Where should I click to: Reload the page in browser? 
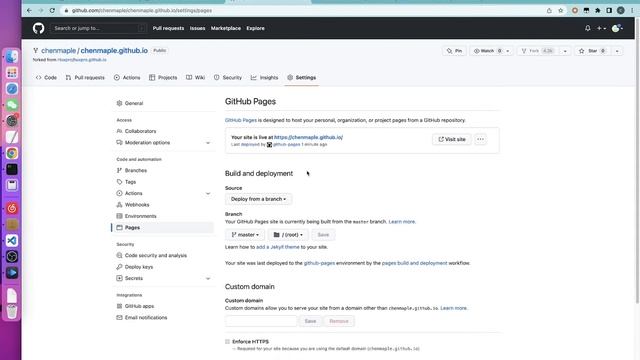(52, 10)
